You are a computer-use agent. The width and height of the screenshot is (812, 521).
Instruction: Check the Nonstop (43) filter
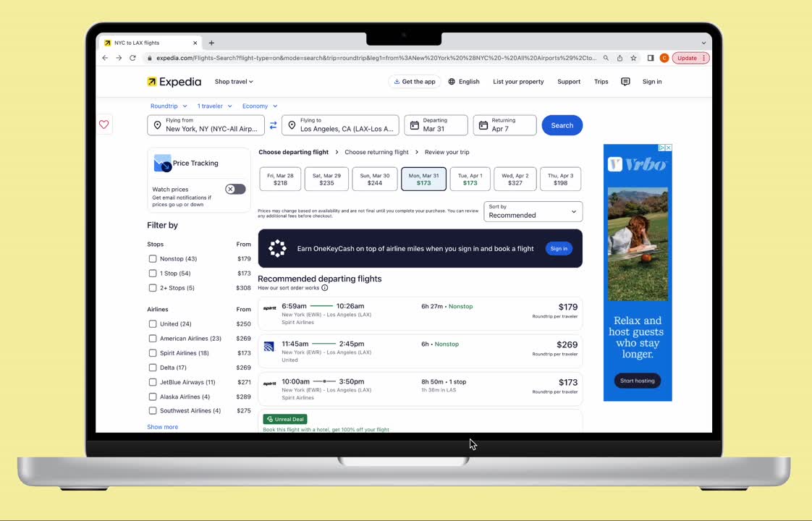click(x=153, y=259)
